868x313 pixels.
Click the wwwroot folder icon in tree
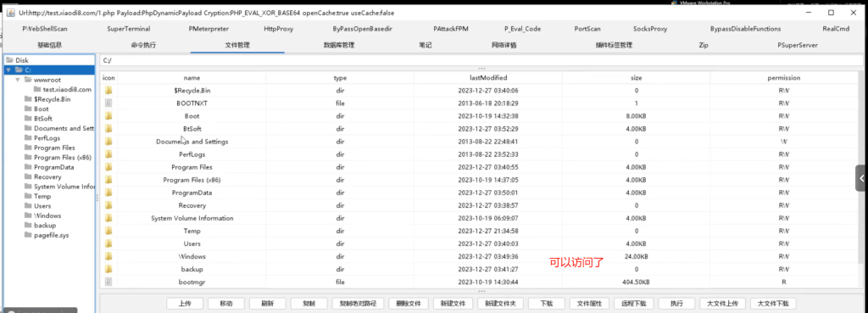28,80
